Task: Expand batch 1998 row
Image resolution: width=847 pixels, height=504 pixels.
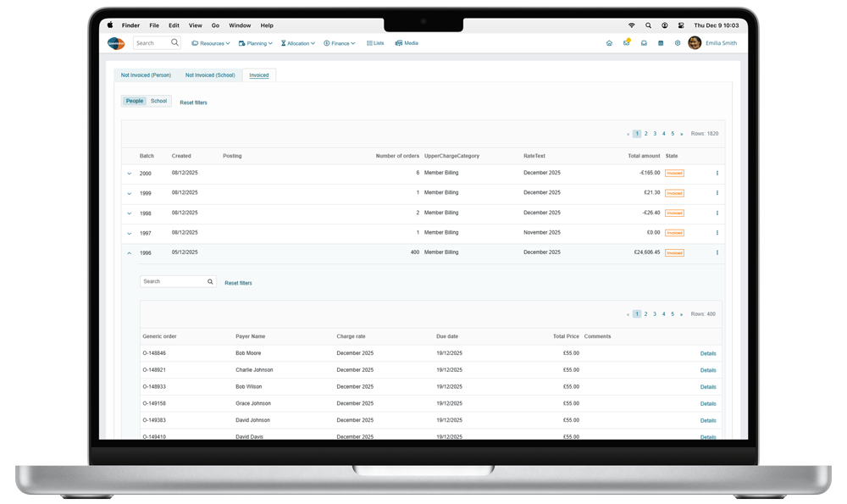Action: [129, 213]
